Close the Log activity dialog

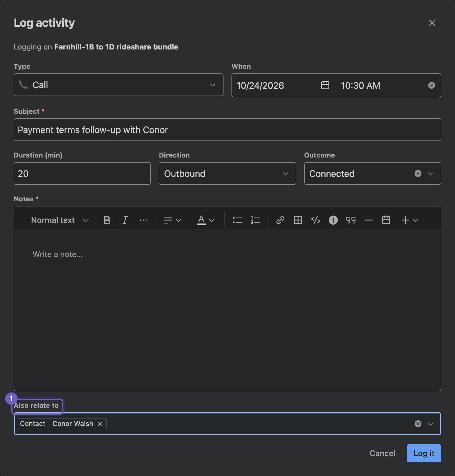coord(432,23)
